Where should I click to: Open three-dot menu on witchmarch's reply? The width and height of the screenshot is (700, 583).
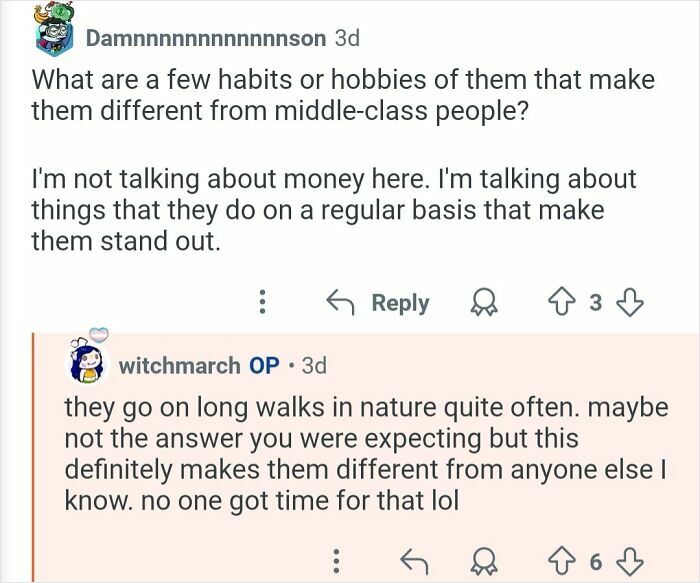(x=337, y=561)
